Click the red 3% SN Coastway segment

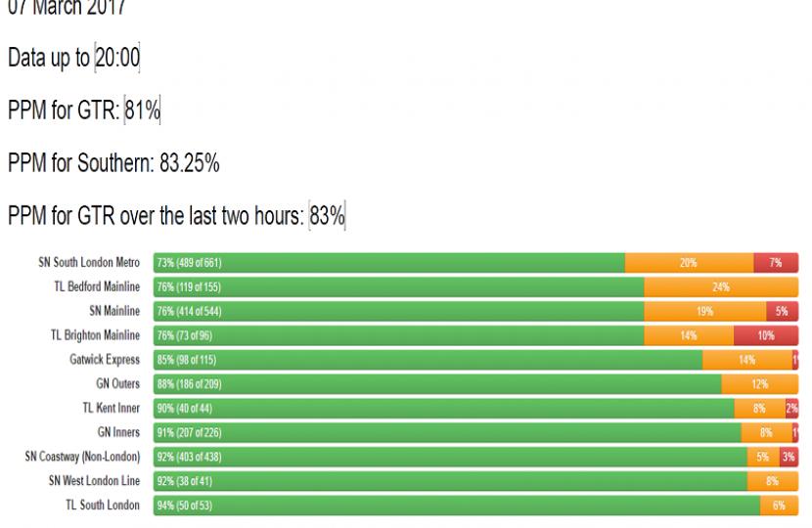tap(789, 457)
